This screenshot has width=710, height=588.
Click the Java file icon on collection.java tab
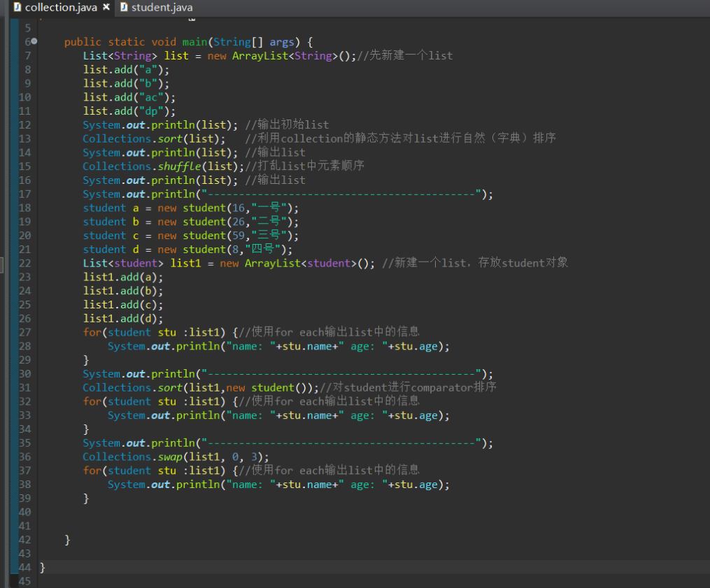point(17,8)
